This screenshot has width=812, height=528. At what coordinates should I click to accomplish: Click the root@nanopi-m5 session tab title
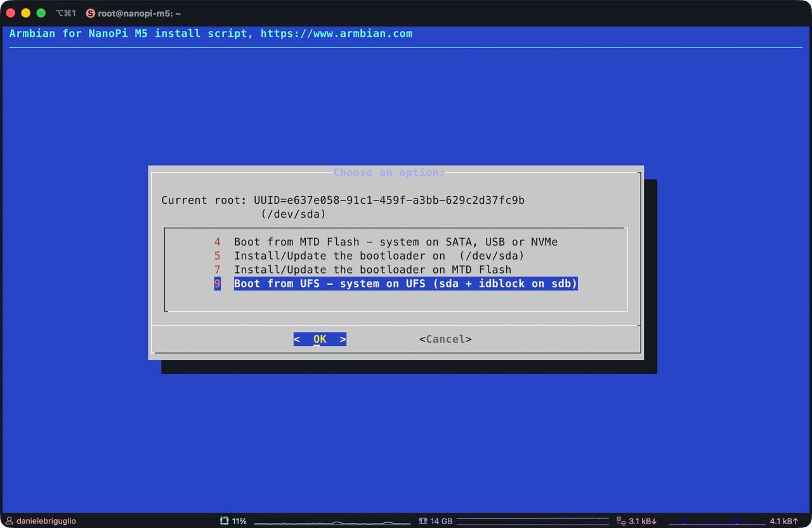[x=140, y=13]
